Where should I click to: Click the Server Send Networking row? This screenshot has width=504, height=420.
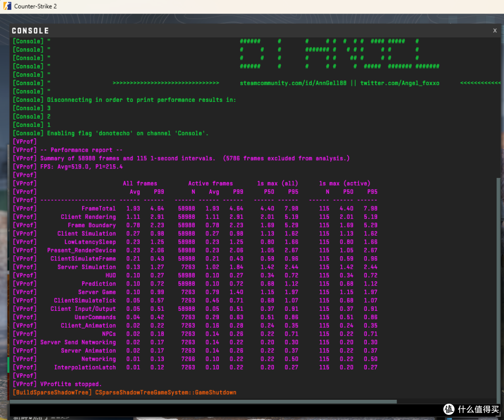(195, 342)
